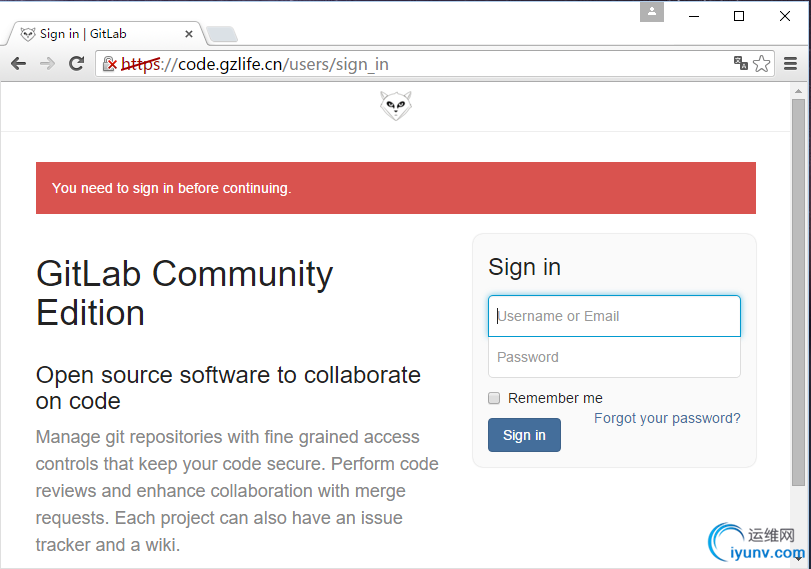The height and width of the screenshot is (569, 811).
Task: Open a new tab with the blank tab button
Action: (x=222, y=34)
